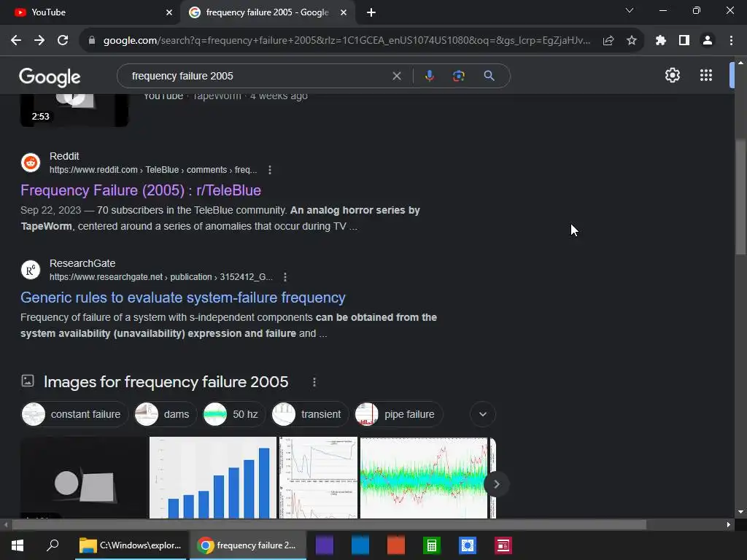The image size is (747, 560).
Task: Switch to the YouTube tab
Action: pos(90,12)
